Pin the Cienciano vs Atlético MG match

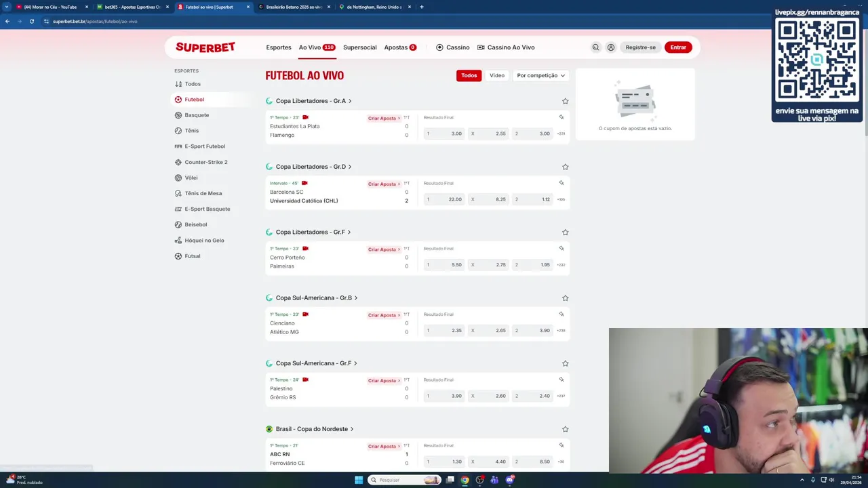tap(561, 314)
